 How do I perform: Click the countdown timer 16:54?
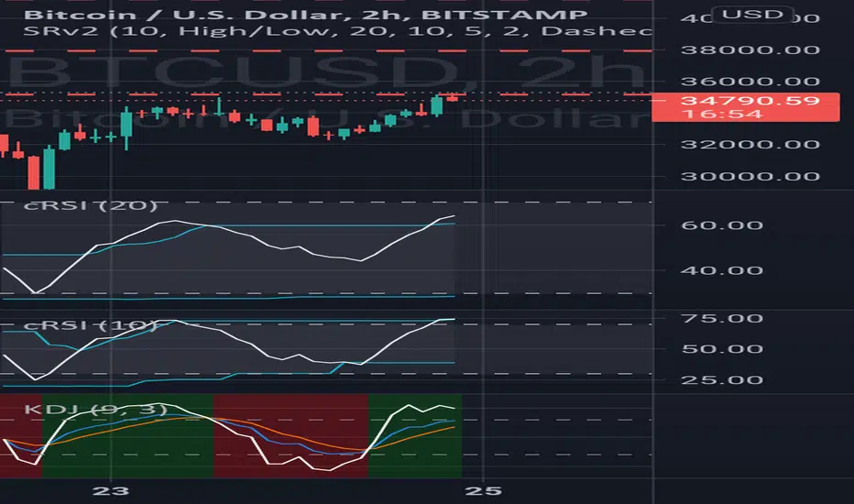click(721, 114)
